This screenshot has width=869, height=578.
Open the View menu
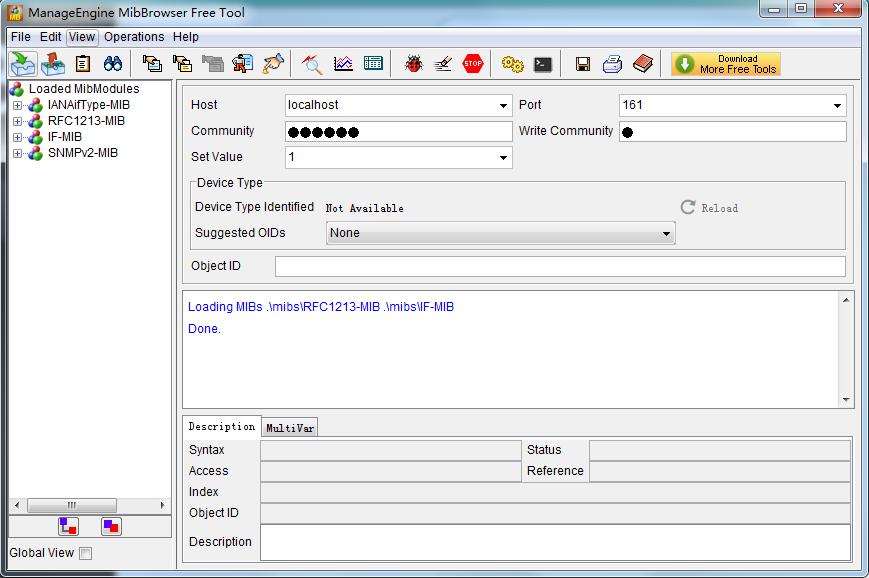tap(82, 37)
